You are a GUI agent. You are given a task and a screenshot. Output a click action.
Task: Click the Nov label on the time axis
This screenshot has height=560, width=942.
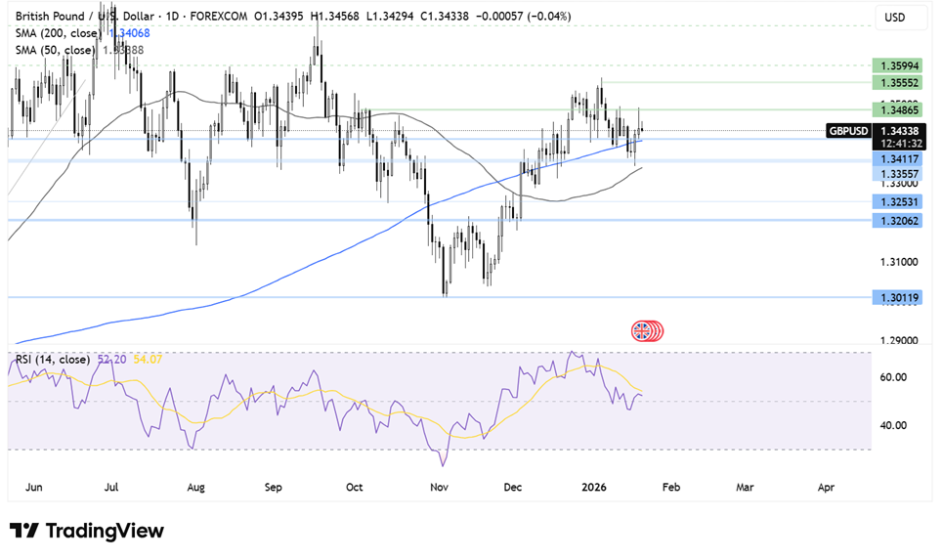click(x=440, y=486)
